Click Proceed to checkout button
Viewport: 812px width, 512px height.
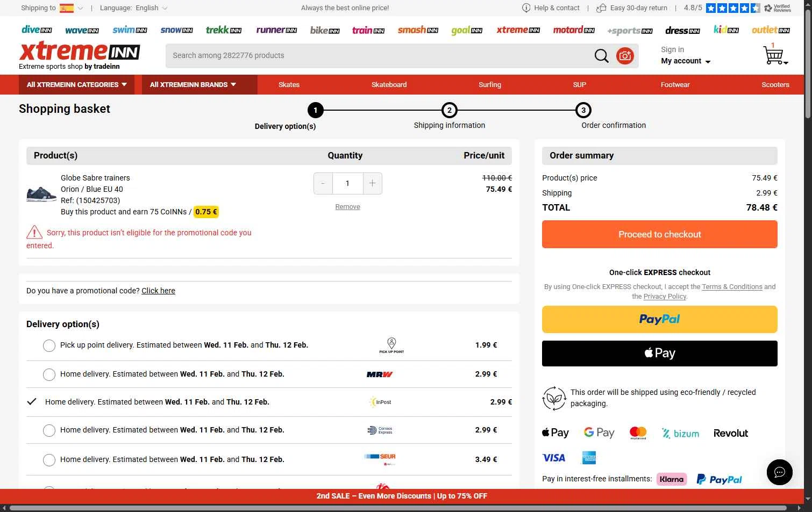(659, 235)
